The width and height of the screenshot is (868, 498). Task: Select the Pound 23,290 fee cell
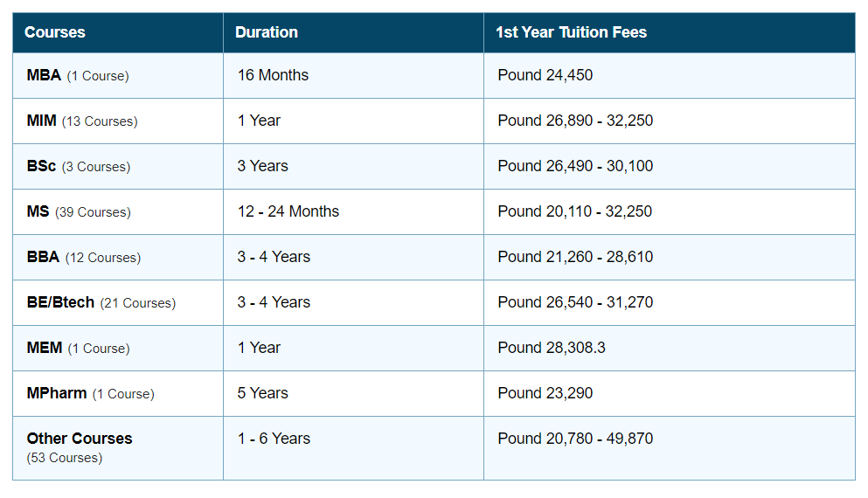[545, 393]
